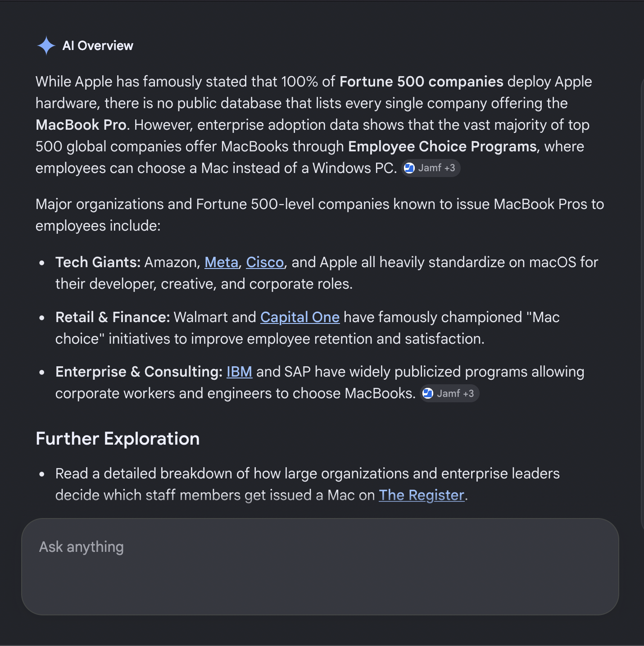This screenshot has width=644, height=646.
Task: Open the Cisco link
Action: tap(265, 262)
